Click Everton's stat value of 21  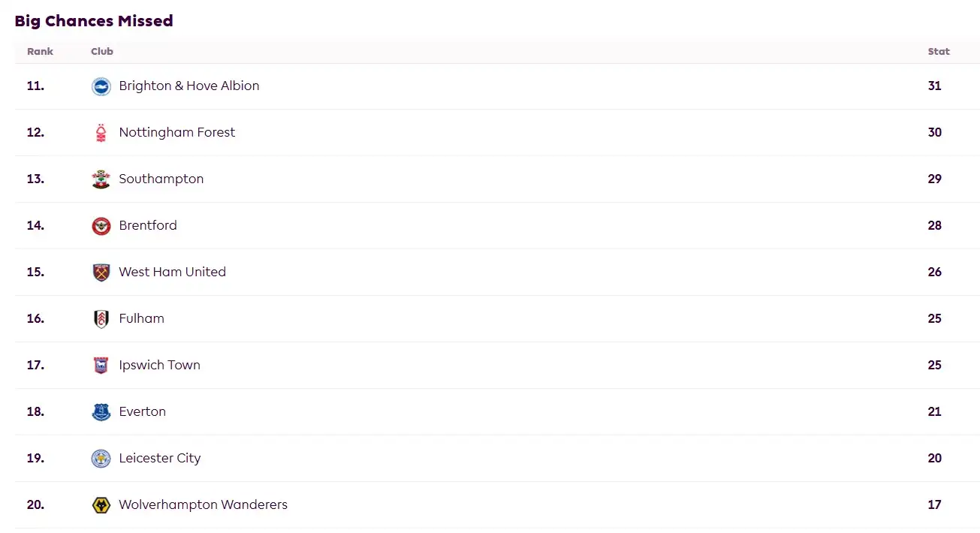[934, 411]
